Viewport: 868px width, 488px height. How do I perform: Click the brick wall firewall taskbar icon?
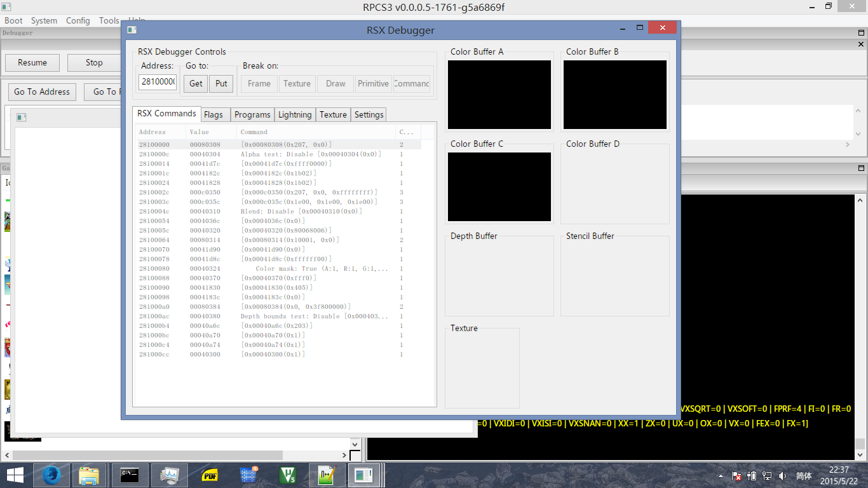click(248, 475)
